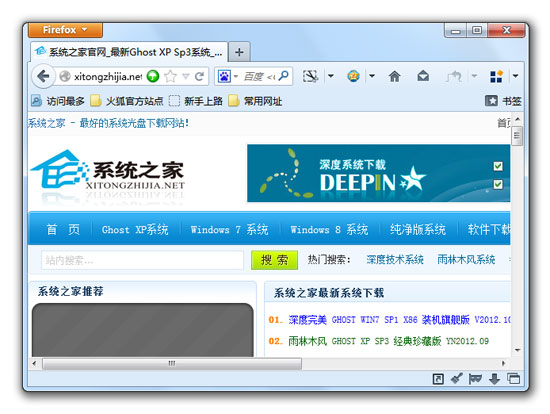Click the paw icon in the search box
The width and height of the screenshot is (550, 414).
[x=224, y=76]
